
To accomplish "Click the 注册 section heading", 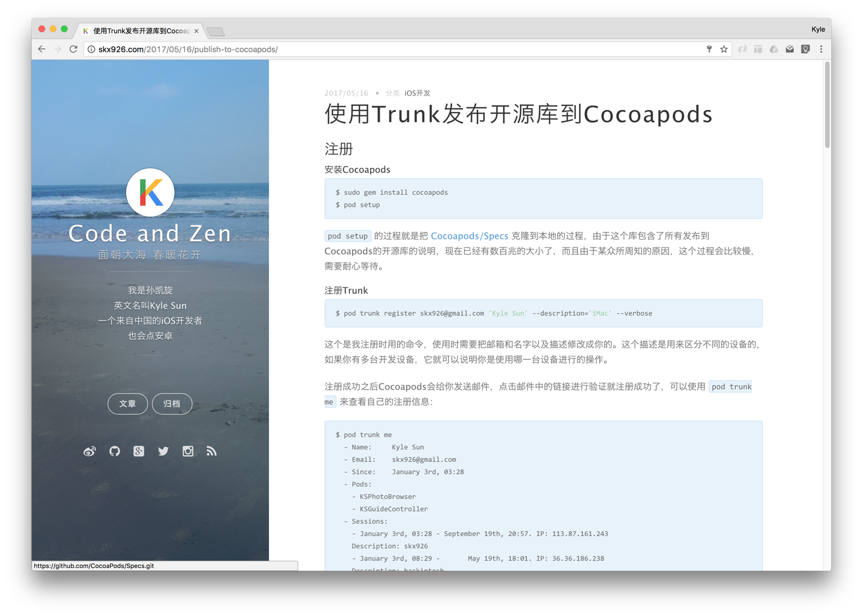I will coord(339,149).
